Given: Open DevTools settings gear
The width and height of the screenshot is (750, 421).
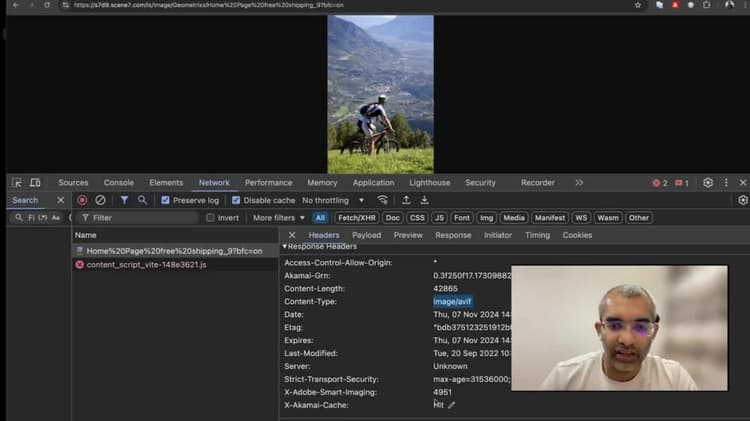Looking at the screenshot, I should 708,183.
